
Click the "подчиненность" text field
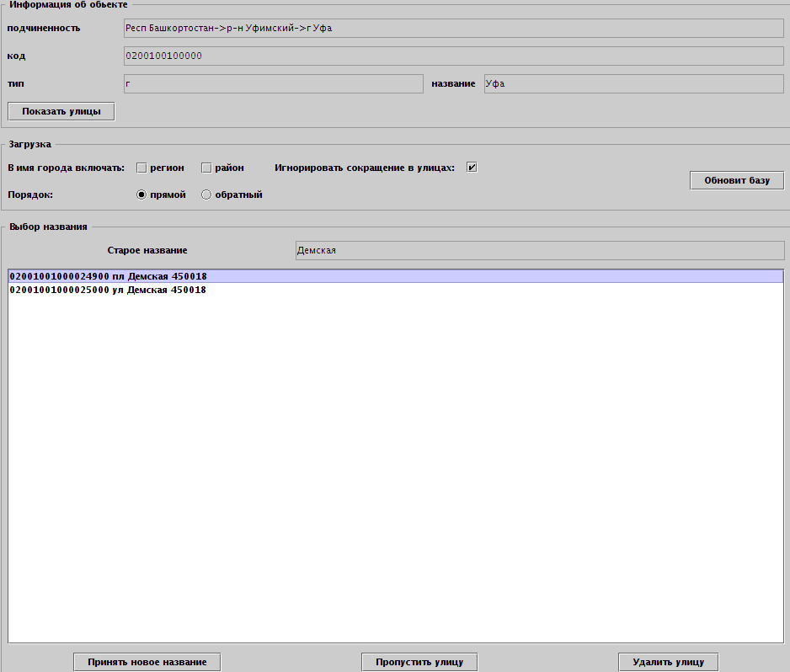pos(453,28)
